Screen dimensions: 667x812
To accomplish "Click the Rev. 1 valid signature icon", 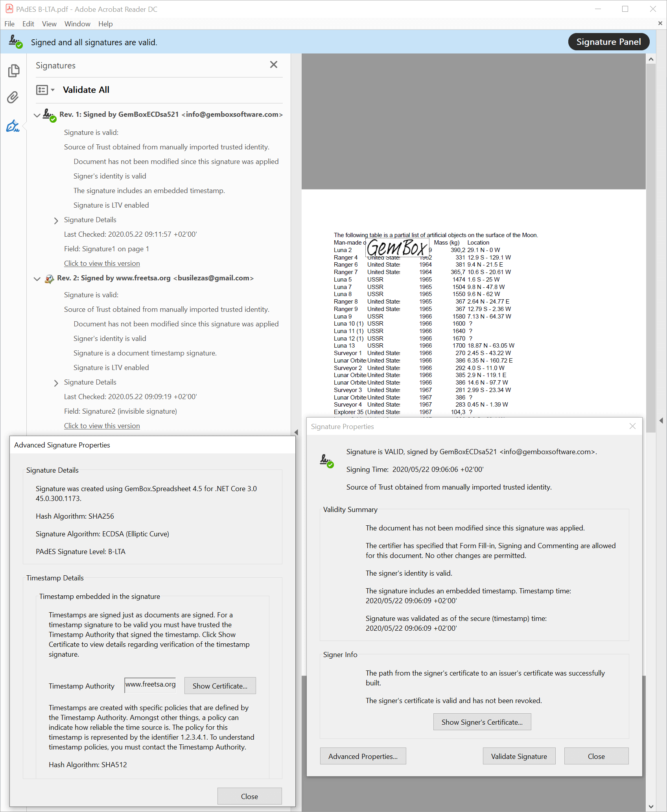I will tap(50, 115).
